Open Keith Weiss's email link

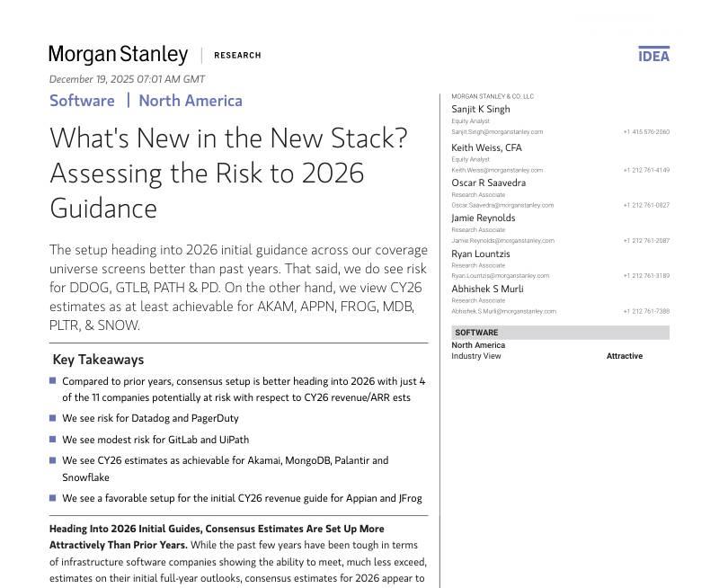[497, 170]
